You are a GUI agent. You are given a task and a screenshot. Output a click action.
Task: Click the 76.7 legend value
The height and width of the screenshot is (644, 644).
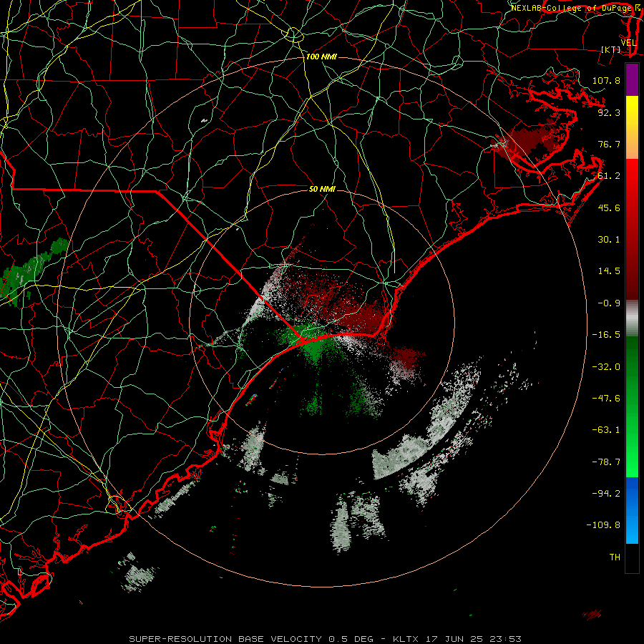[609, 144]
